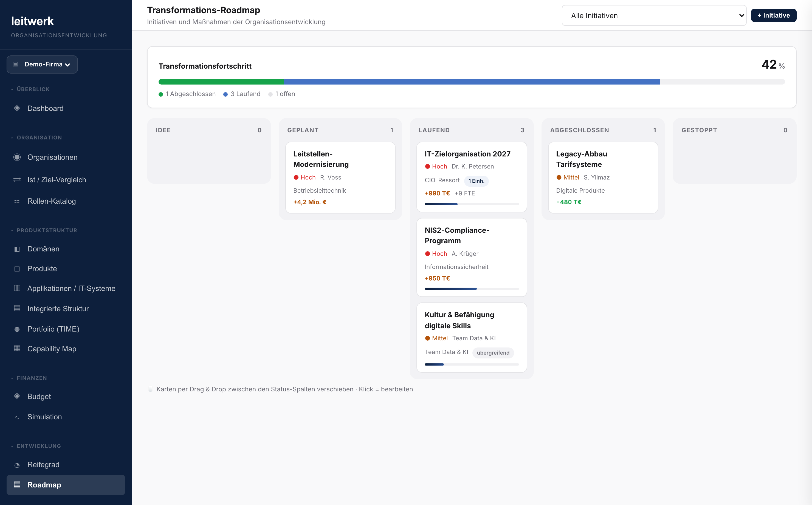812x505 pixels.
Task: Open the NIS2-Compliance-Programm card
Action: pyautogui.click(x=472, y=257)
